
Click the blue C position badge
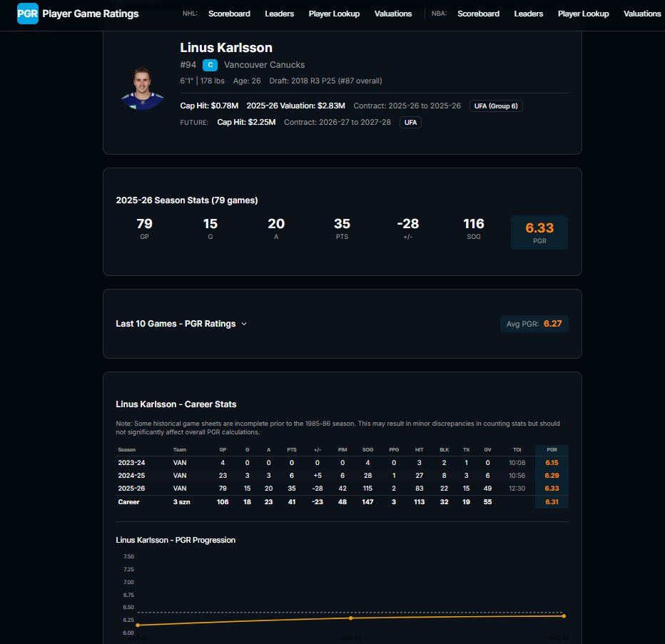click(210, 65)
